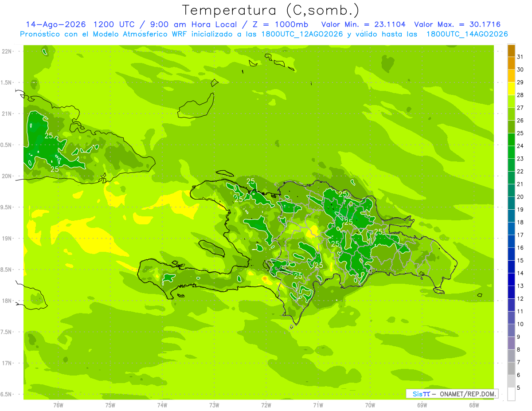Click the "5" colorbar label

518,388
